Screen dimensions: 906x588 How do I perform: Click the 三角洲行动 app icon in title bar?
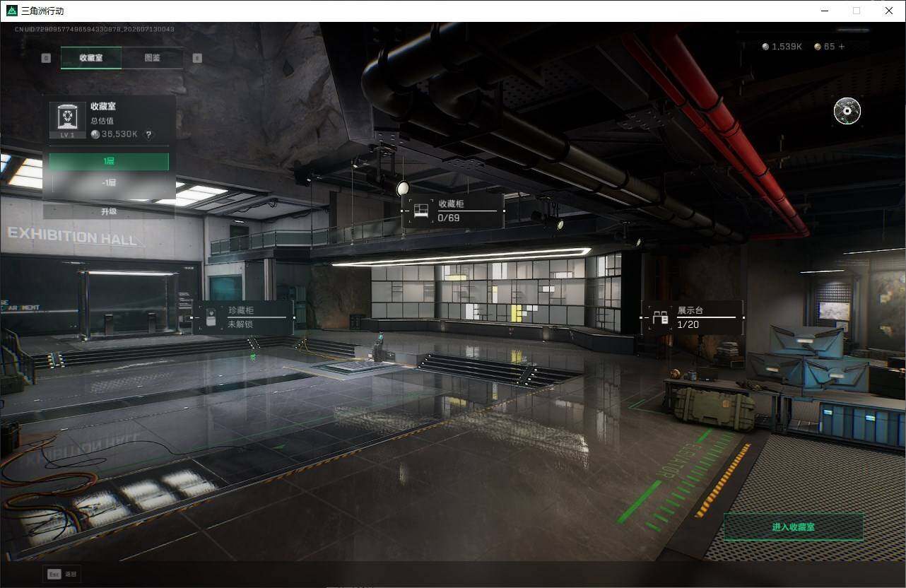pyautogui.click(x=11, y=11)
